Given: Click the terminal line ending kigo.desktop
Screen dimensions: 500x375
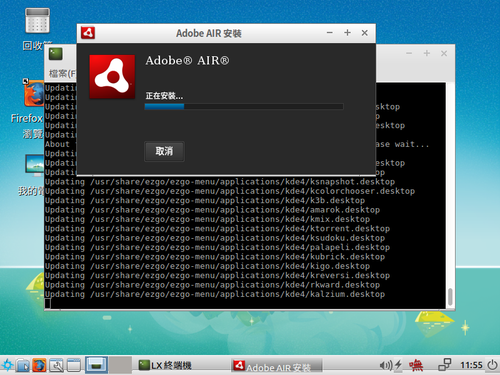Looking at the screenshot, I should (x=208, y=266).
